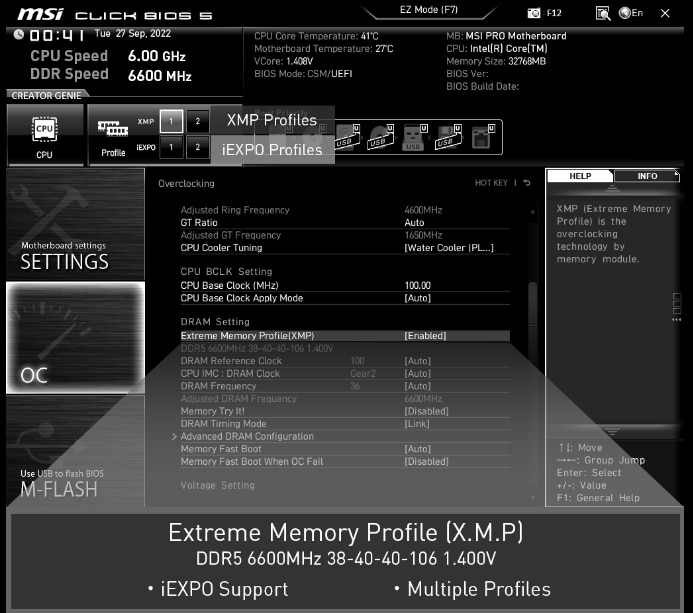Enable iEXPO profile 1
The width and height of the screenshot is (693, 613).
tap(170, 148)
